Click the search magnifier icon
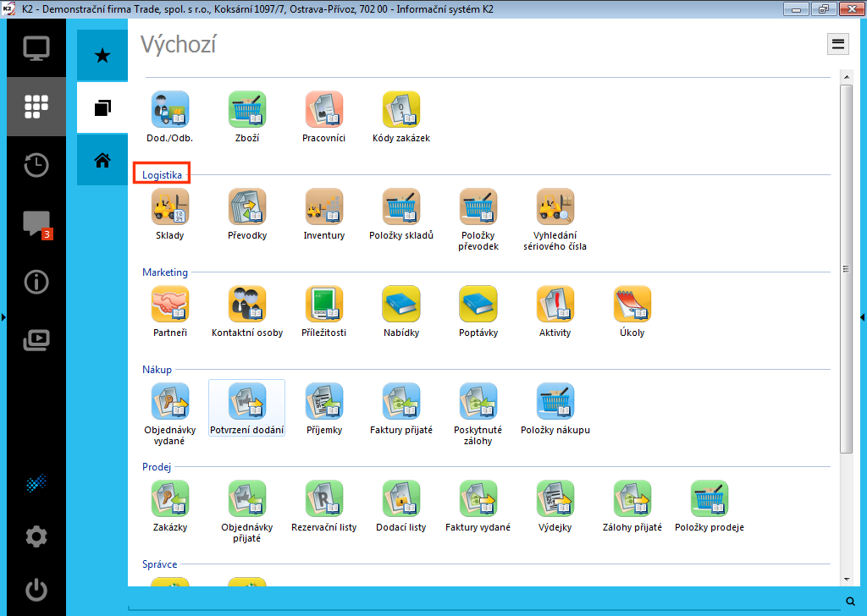 pyautogui.click(x=850, y=601)
